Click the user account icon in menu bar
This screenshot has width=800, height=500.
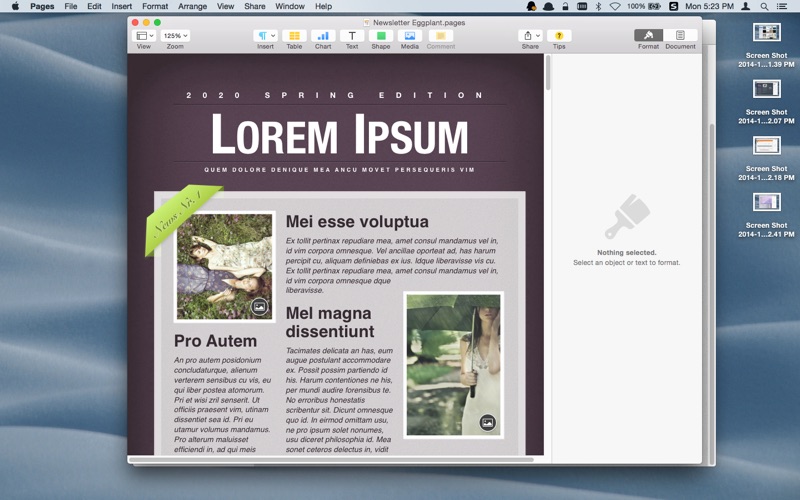point(746,6)
